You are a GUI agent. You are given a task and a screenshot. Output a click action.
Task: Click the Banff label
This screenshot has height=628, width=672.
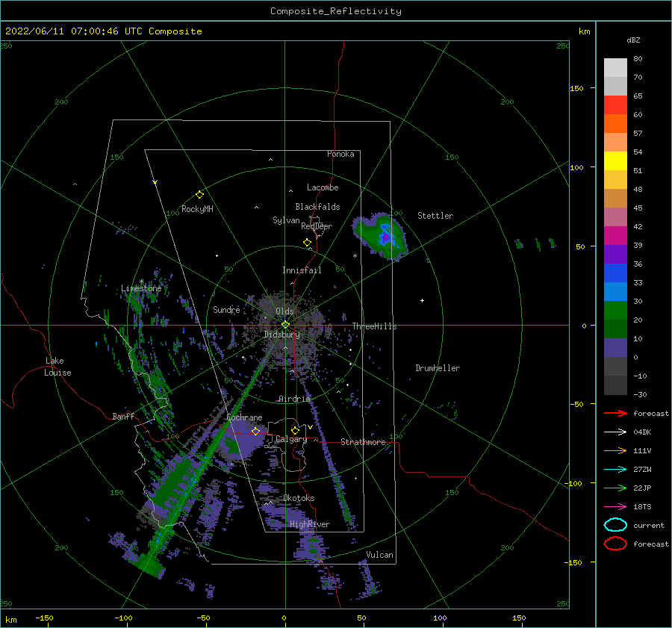(x=123, y=416)
